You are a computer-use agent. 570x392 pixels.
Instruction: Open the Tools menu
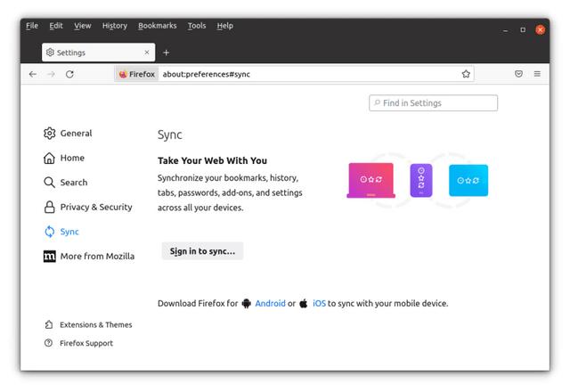[197, 26]
